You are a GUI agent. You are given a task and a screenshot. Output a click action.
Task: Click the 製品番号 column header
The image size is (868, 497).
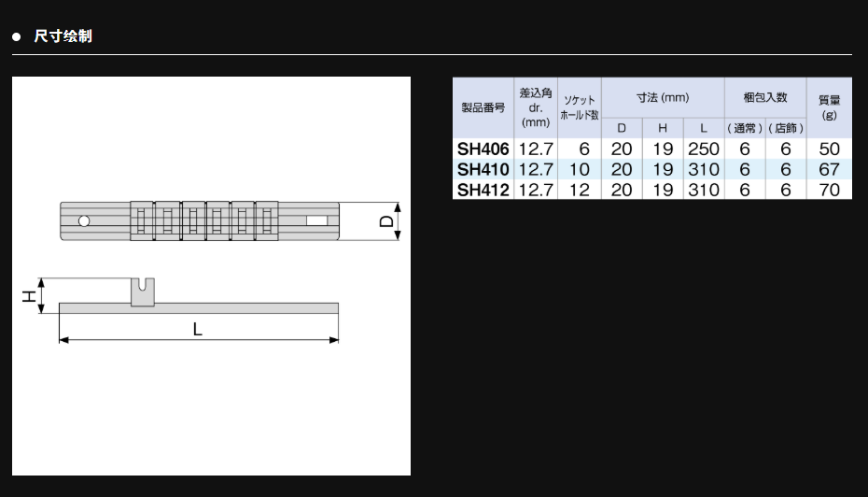pos(483,107)
